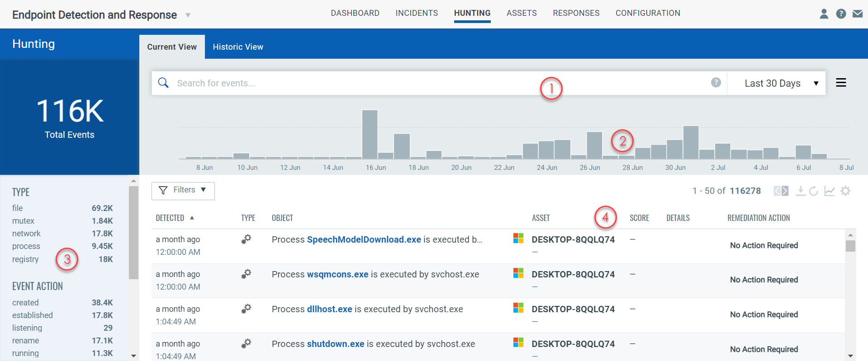This screenshot has width=868, height=361.
Task: Click Windows logo in dllhost.exe row
Action: click(x=518, y=308)
